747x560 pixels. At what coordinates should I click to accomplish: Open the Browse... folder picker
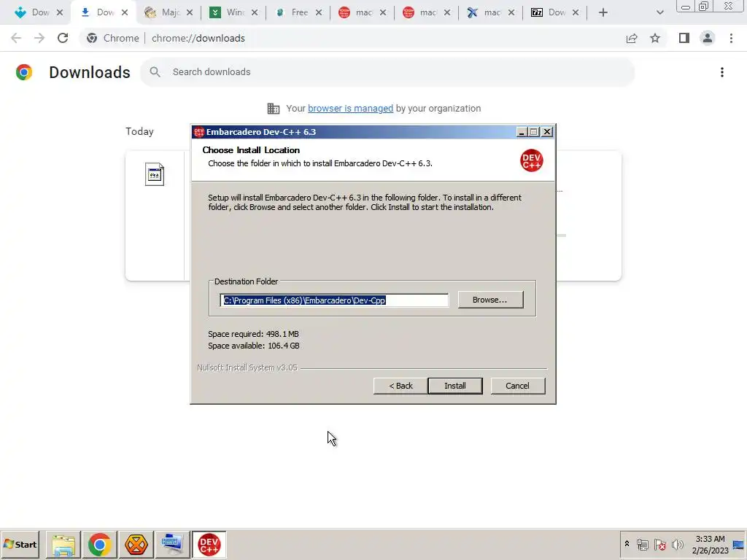[490, 300]
